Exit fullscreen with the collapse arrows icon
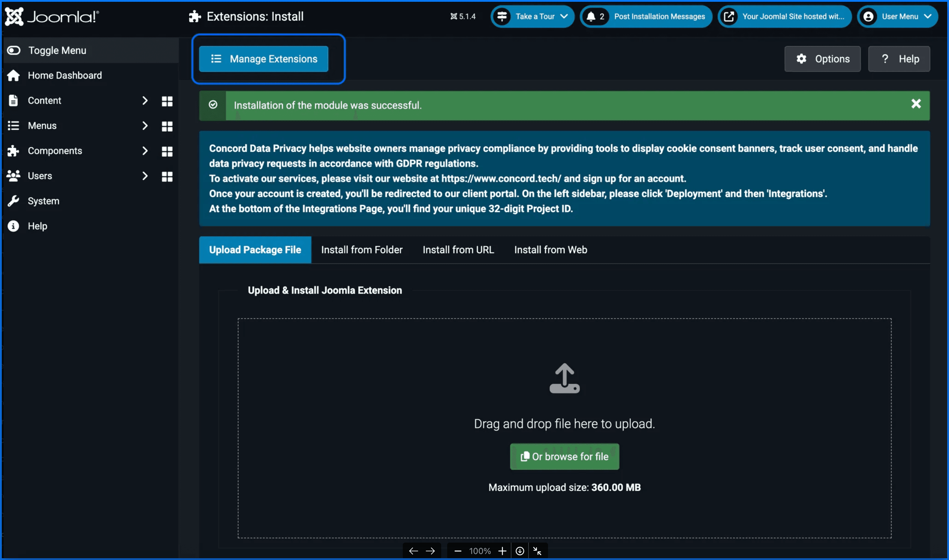 click(537, 551)
